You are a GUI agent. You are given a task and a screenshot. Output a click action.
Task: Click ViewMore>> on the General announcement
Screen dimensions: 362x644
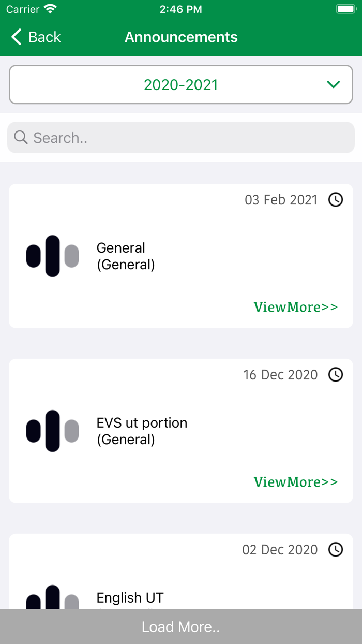(x=295, y=307)
